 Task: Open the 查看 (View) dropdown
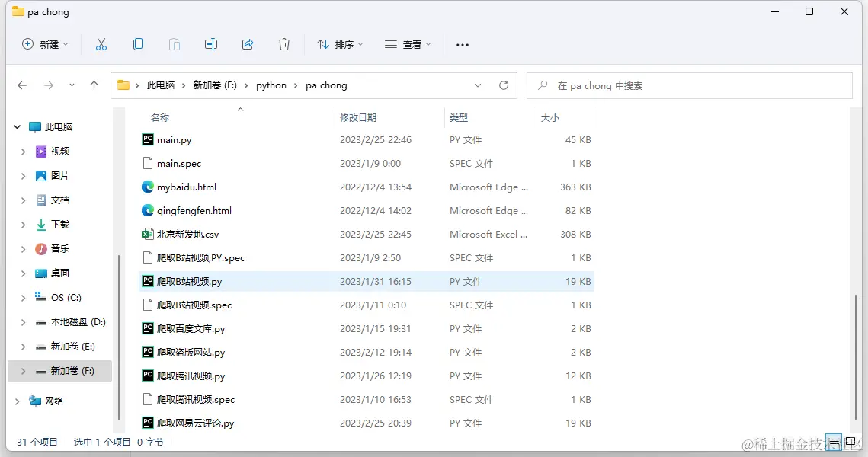(408, 44)
